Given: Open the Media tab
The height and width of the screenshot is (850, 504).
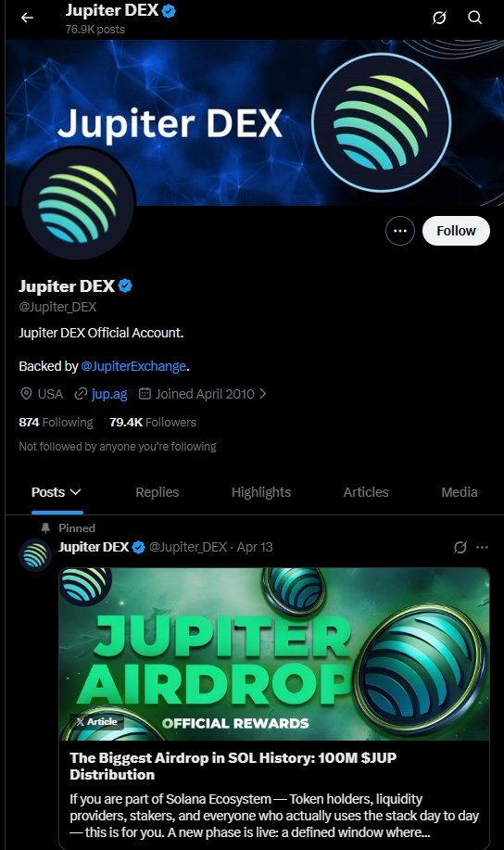Looking at the screenshot, I should pos(459,492).
